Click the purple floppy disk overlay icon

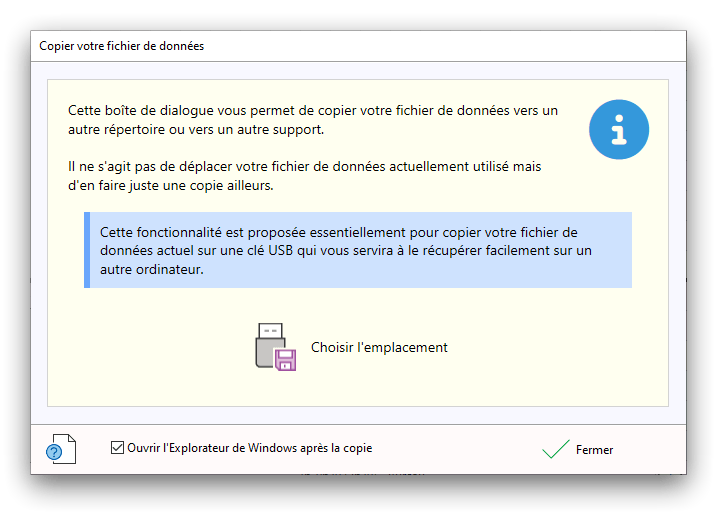[x=286, y=361]
